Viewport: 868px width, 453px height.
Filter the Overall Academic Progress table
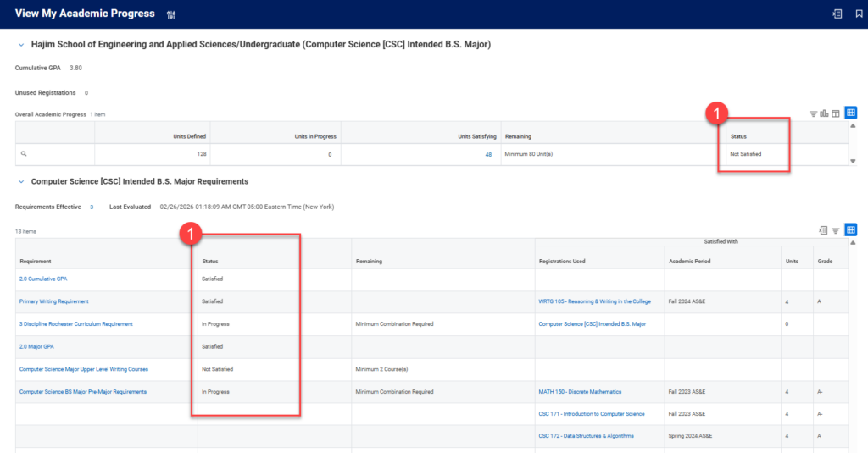(x=813, y=114)
